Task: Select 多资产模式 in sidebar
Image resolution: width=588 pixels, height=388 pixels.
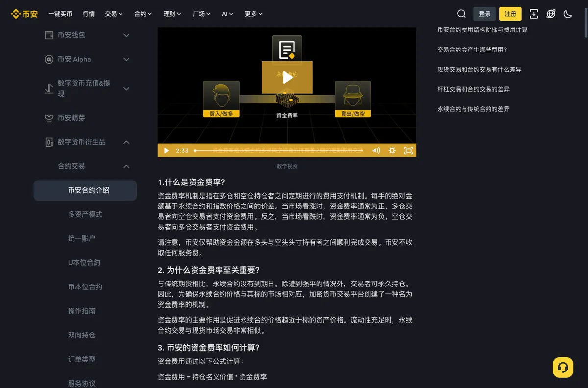Action: tap(85, 214)
